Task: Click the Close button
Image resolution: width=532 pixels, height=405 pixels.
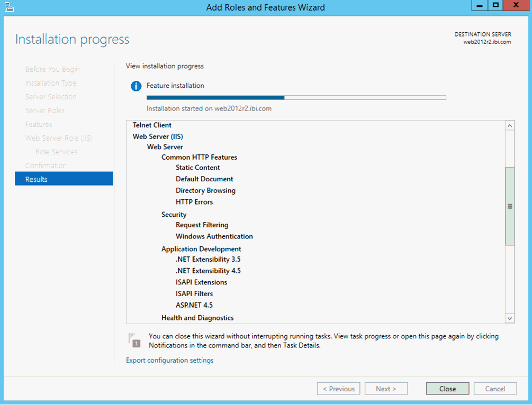Action: tap(447, 389)
